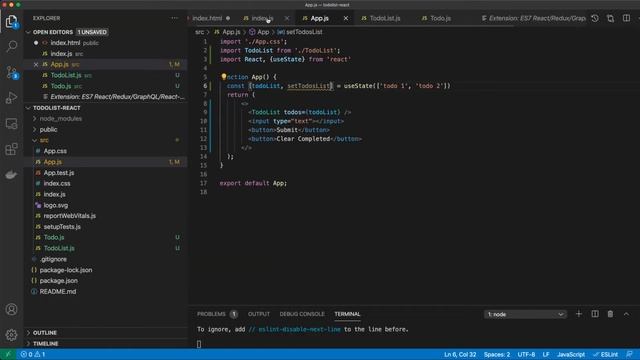The height and width of the screenshot is (360, 640).
Task: Open setupTests.js in the file tree
Action: tap(62, 227)
